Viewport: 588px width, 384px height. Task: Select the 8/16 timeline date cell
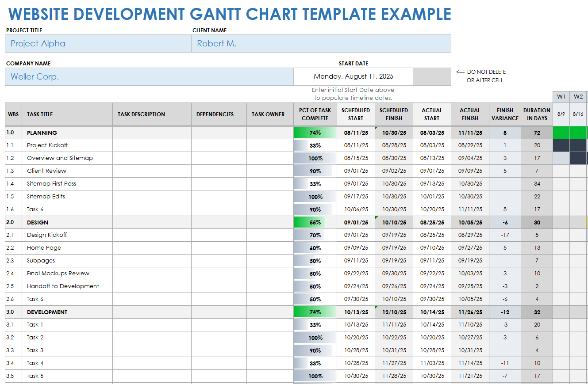[x=578, y=114]
